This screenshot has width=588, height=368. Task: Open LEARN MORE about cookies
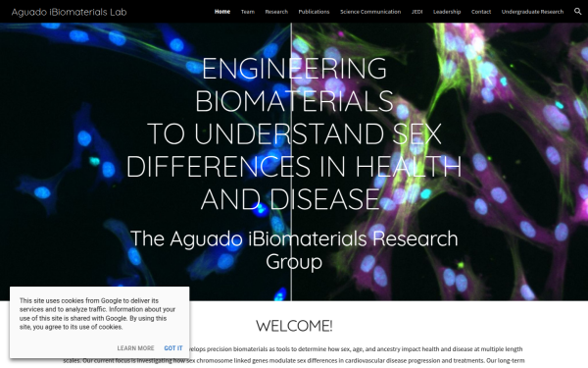[x=135, y=348]
